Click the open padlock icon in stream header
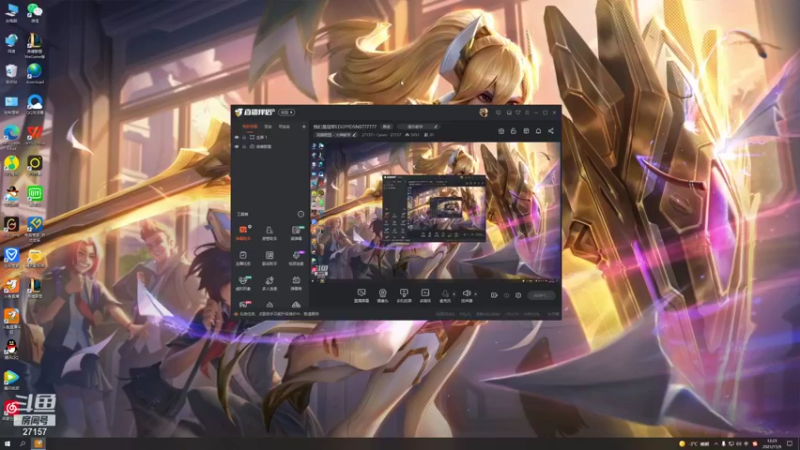Image resolution: width=800 pixels, height=450 pixels. pyautogui.click(x=514, y=131)
